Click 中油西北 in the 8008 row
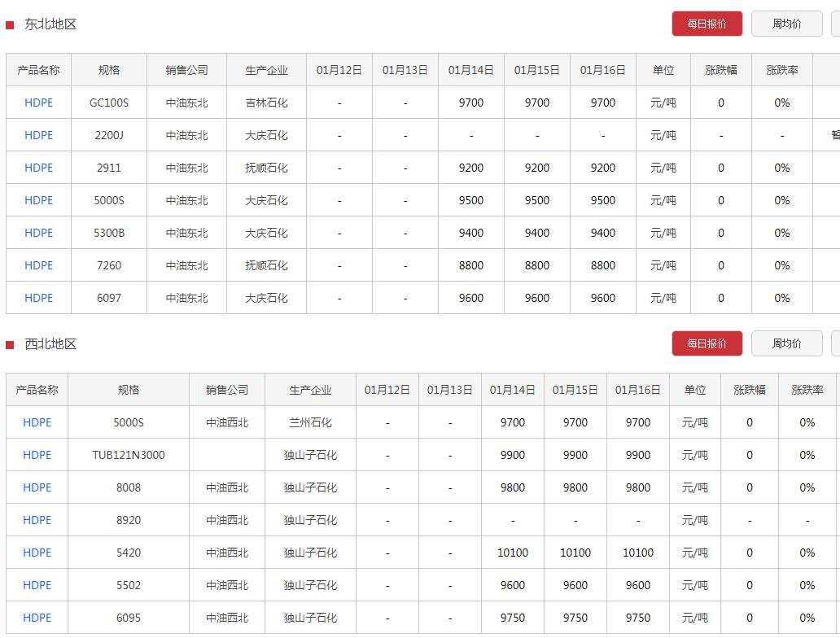840x638 pixels. coord(227,488)
